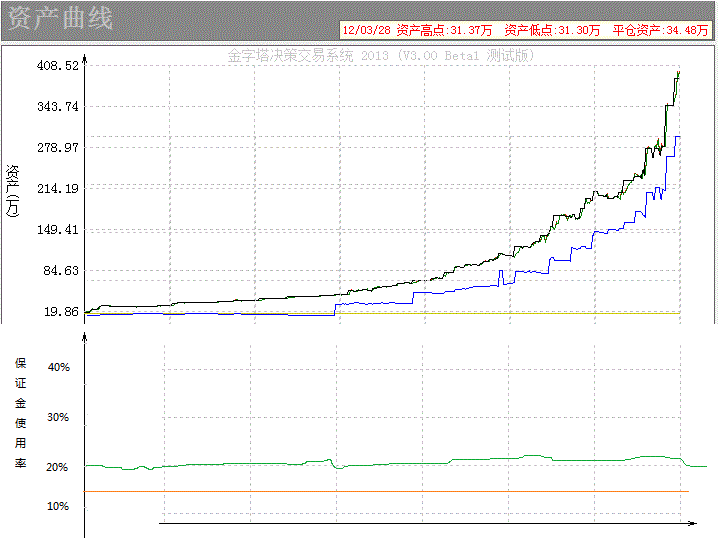Viewport: 718px width, 538px height.
Task: Click the 保证金使用率 vertical label
Action: click(x=20, y=413)
